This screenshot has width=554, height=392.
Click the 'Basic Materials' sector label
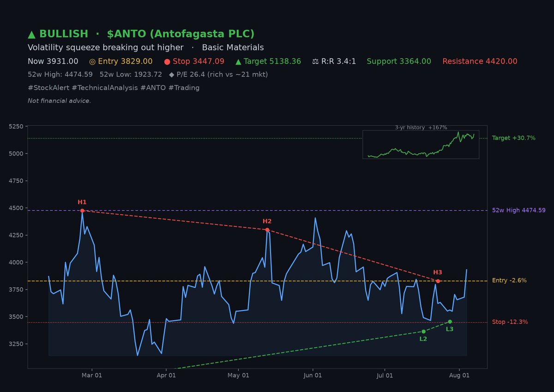click(x=233, y=48)
